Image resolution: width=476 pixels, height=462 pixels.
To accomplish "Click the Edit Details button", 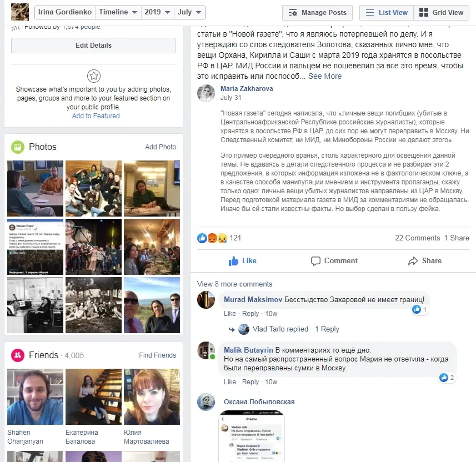I will point(93,46).
